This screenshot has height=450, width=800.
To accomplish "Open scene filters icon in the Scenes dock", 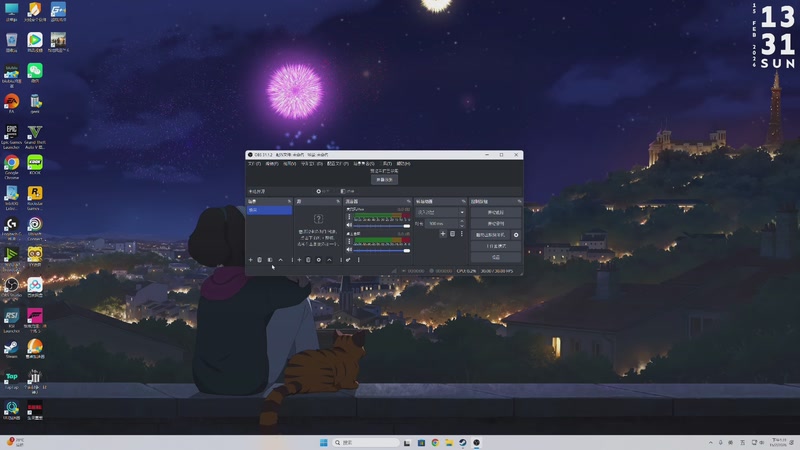I will 270,260.
